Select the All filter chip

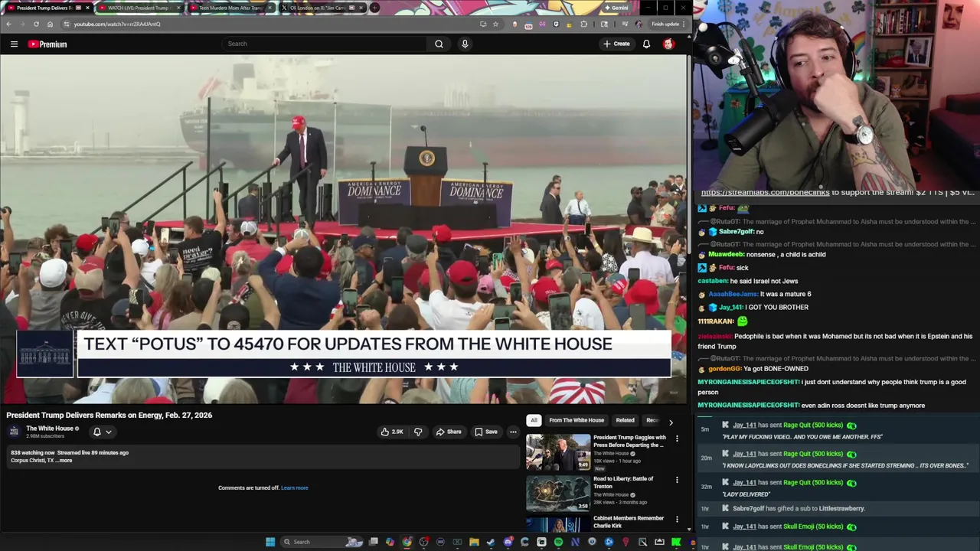pos(534,420)
